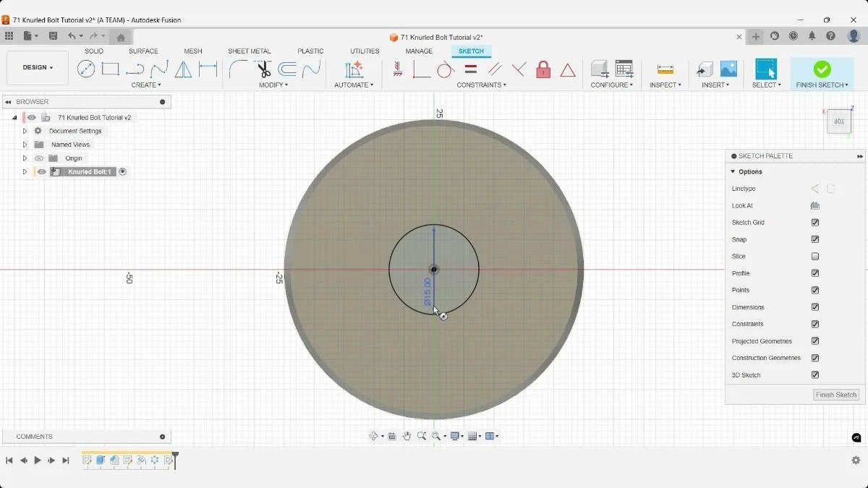Switch to the UTILITIES tab
This screenshot has width=868, height=488.
tap(365, 51)
